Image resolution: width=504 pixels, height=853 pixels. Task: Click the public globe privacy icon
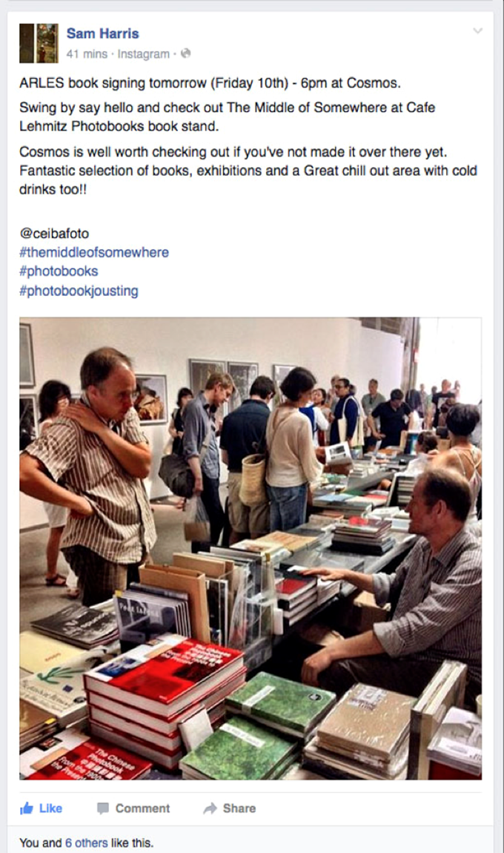[185, 53]
